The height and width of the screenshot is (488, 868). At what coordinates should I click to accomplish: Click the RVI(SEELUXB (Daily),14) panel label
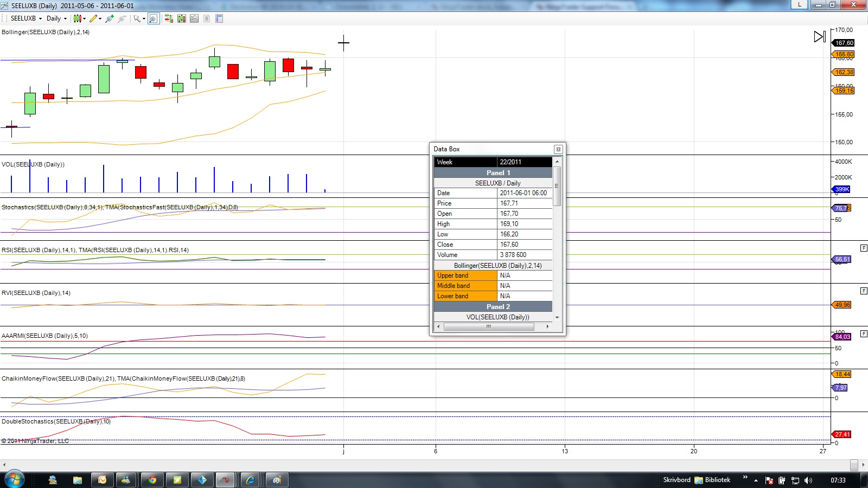click(36, 293)
